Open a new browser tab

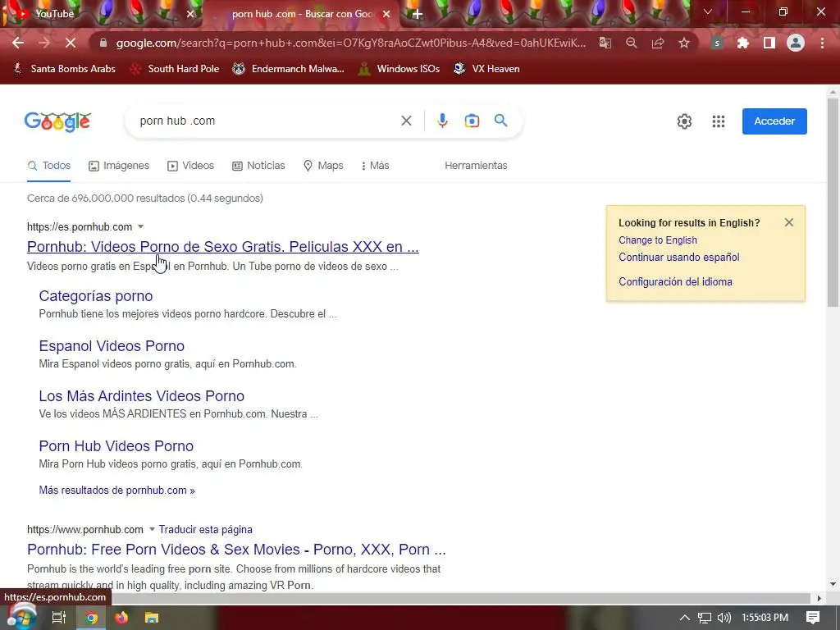point(418,14)
